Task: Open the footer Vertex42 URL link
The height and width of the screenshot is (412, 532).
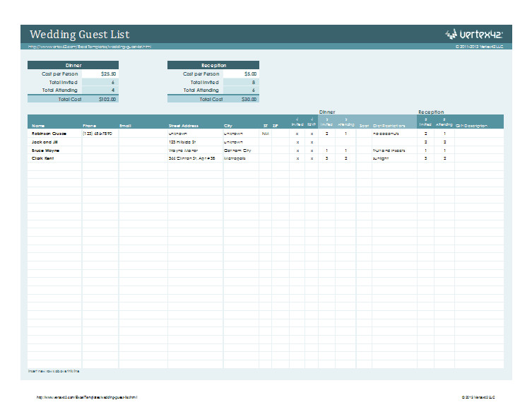Action: 87,397
